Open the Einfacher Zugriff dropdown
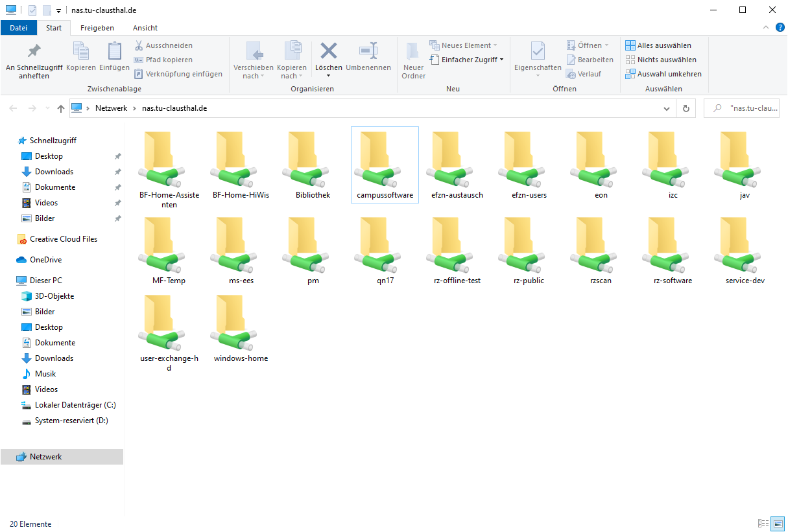Image resolution: width=788 pixels, height=532 pixels. tap(467, 60)
